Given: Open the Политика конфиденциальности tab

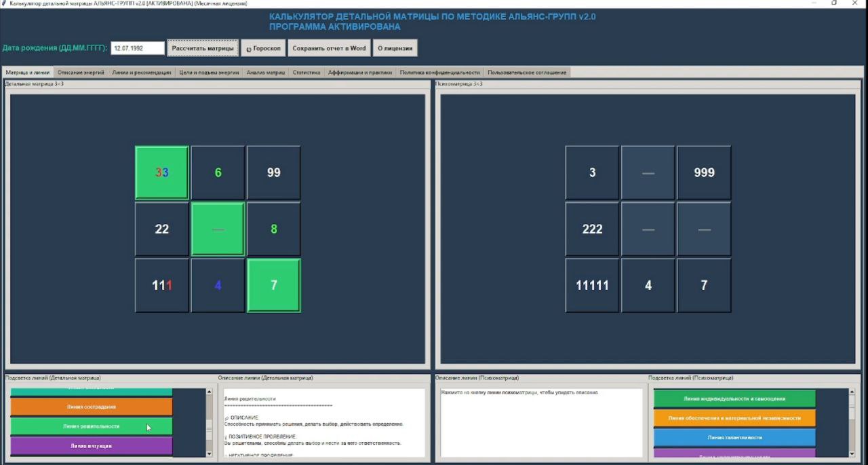Looking at the screenshot, I should (439, 72).
